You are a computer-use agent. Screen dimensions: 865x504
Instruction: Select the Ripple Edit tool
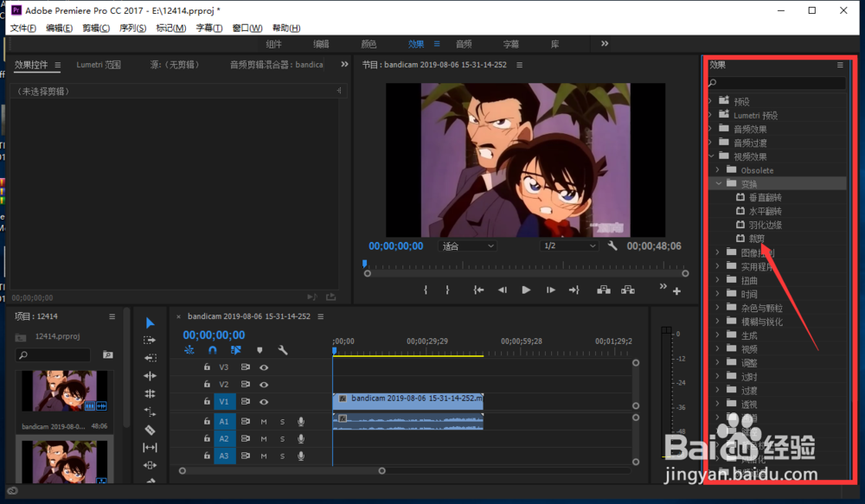point(150,358)
